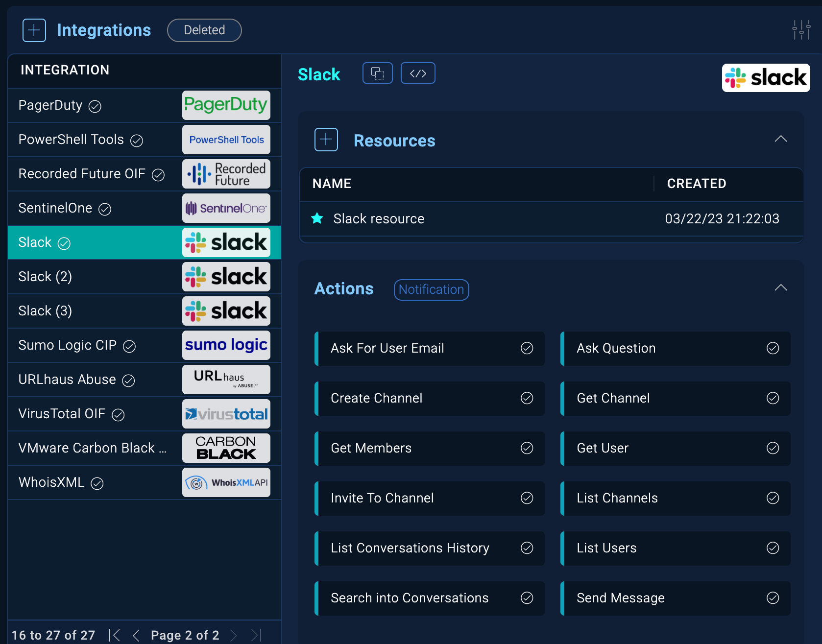
Task: Open the PagerDuty integration
Action: (x=50, y=105)
